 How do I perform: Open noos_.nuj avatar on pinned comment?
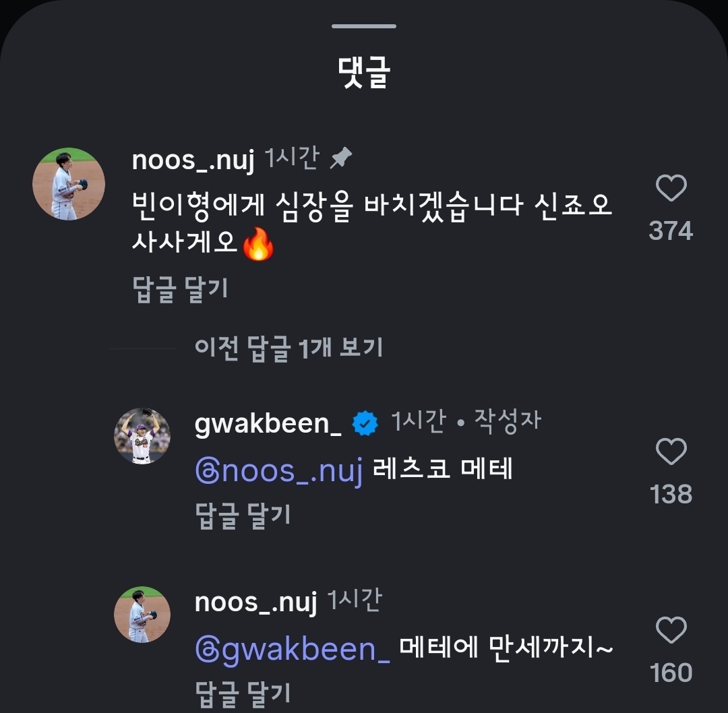pyautogui.click(x=69, y=184)
